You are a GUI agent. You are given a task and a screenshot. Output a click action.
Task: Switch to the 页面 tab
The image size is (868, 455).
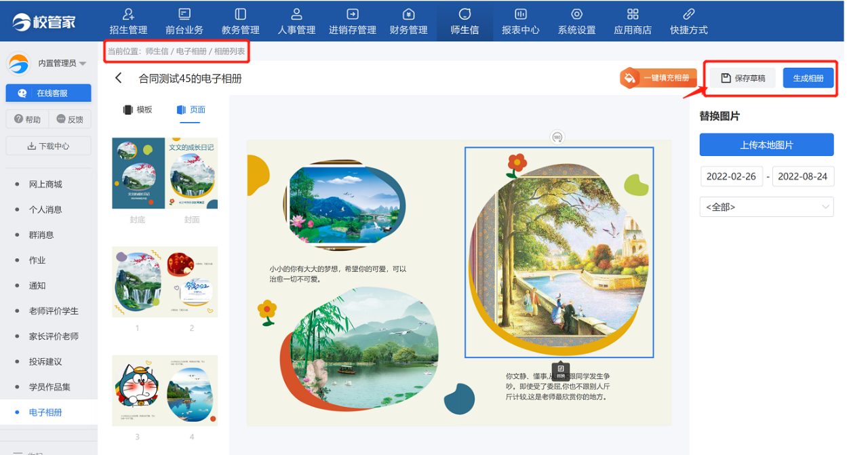pyautogui.click(x=191, y=110)
